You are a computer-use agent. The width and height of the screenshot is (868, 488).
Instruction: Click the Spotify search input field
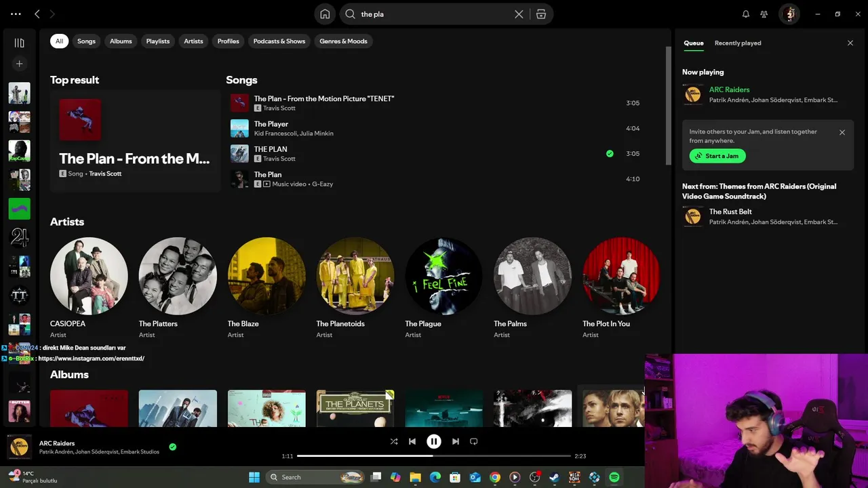[434, 14]
